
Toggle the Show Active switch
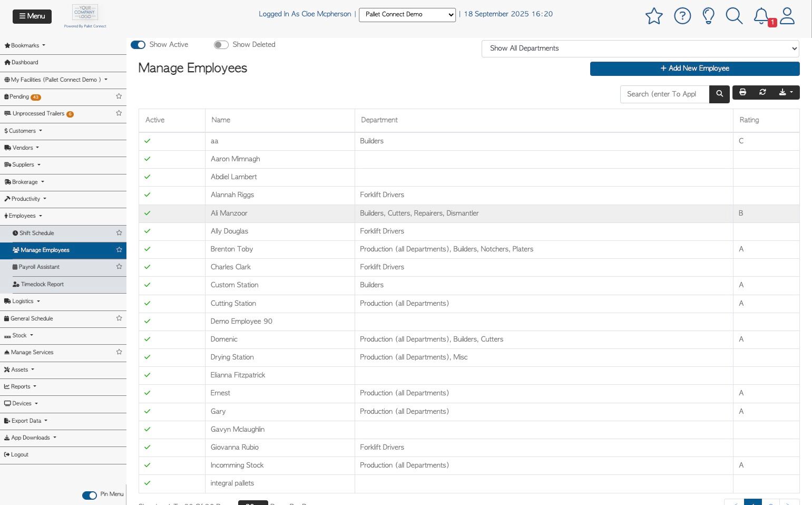click(138, 45)
